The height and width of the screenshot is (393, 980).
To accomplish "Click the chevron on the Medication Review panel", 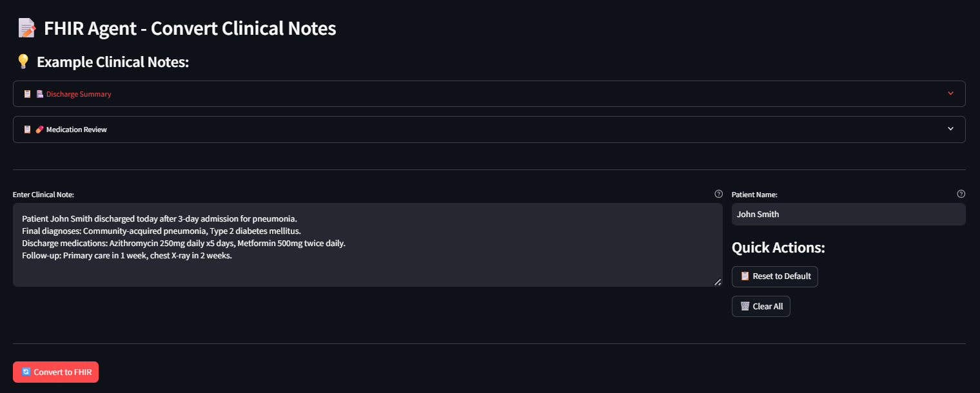I will (950, 129).
